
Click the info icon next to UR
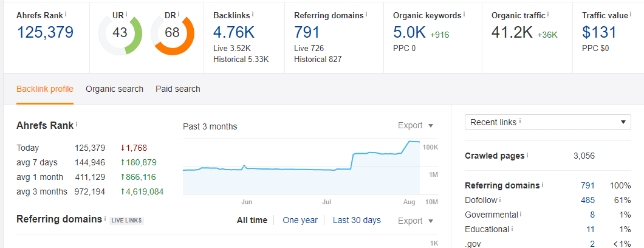click(x=126, y=13)
